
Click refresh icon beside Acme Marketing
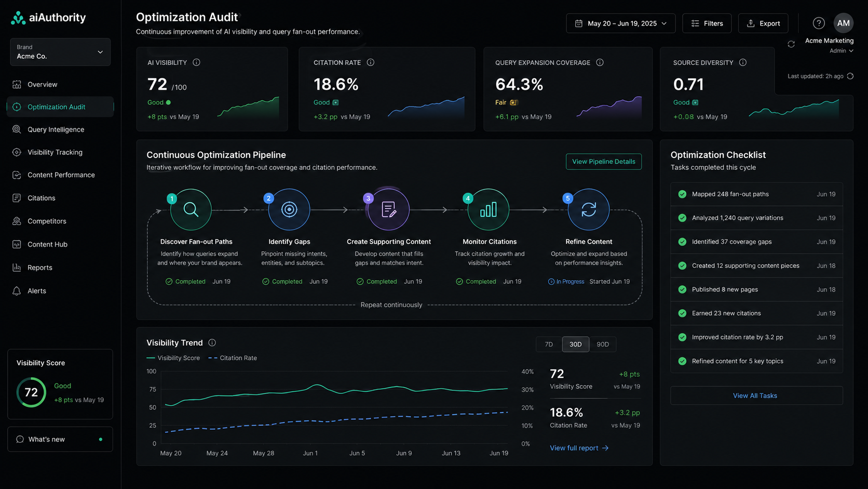point(791,44)
